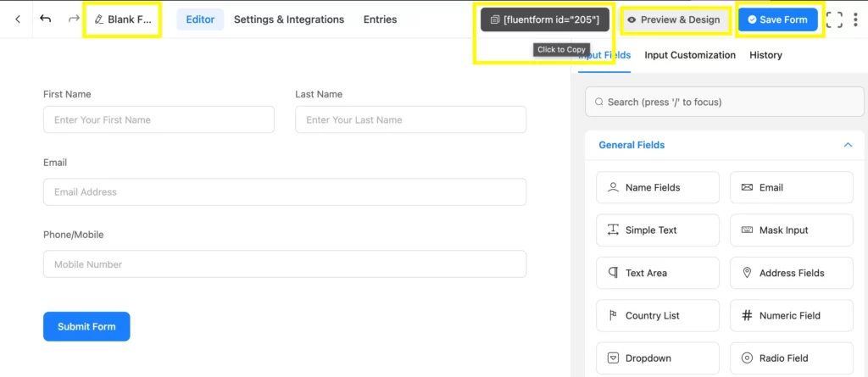868x377 pixels.
Task: Switch to Settings & Integrations tab
Action: point(289,19)
